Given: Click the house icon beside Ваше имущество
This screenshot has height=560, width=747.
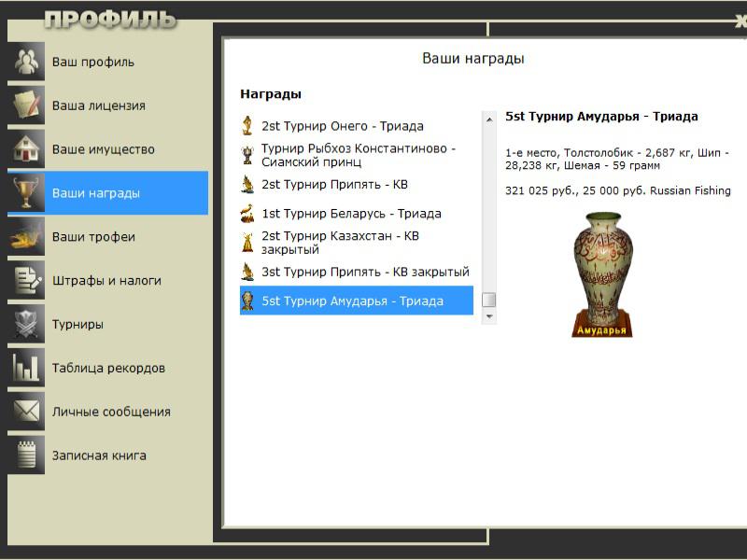Looking at the screenshot, I should point(26,148).
